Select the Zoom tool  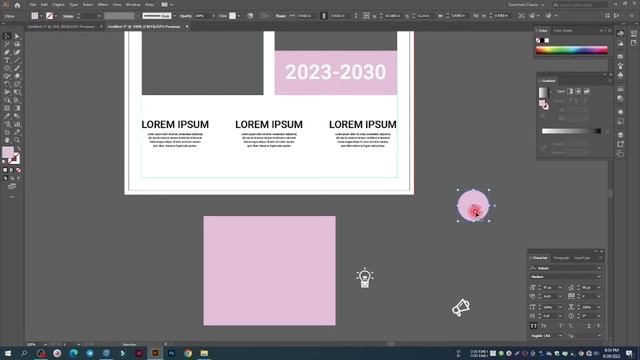[x=17, y=140]
